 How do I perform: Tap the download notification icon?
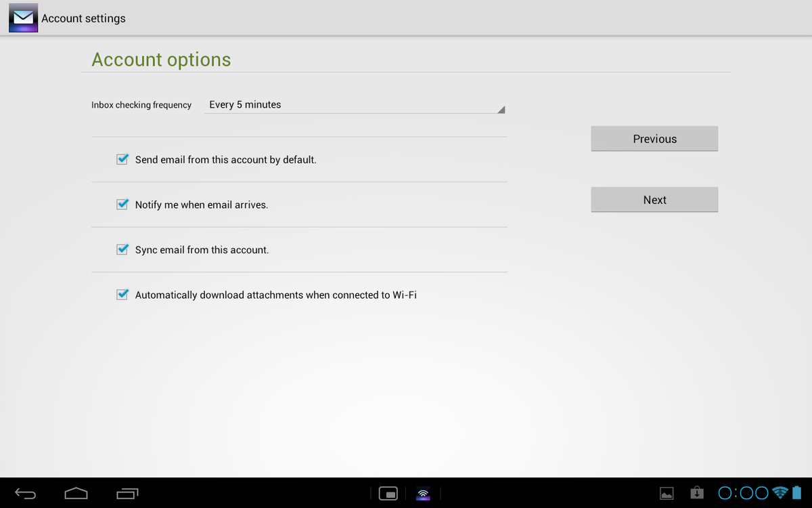696,492
